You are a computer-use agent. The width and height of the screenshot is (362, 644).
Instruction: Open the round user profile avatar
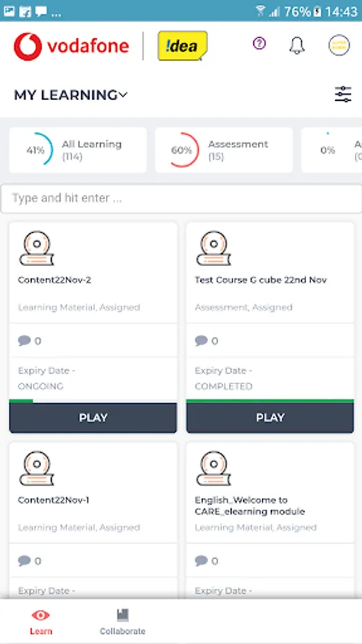[x=339, y=45]
